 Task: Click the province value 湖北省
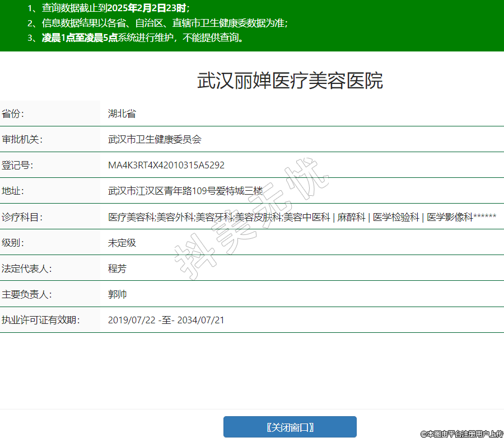coord(122,114)
